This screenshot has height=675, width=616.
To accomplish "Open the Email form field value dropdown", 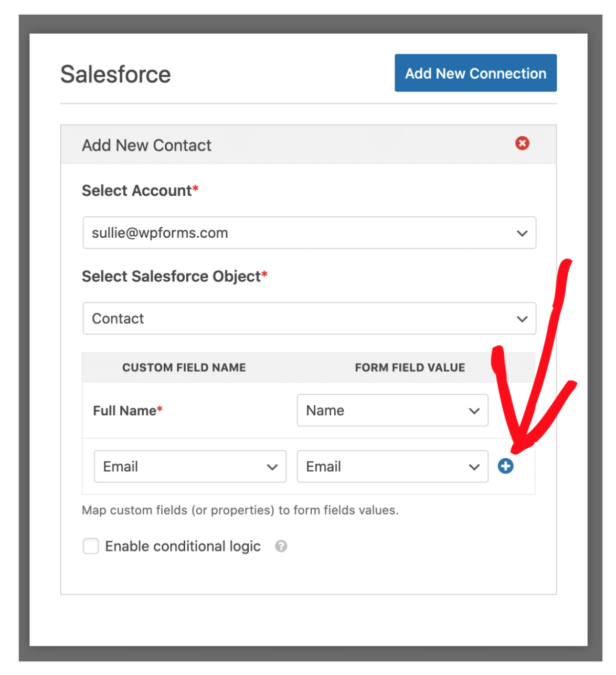I will [x=392, y=466].
